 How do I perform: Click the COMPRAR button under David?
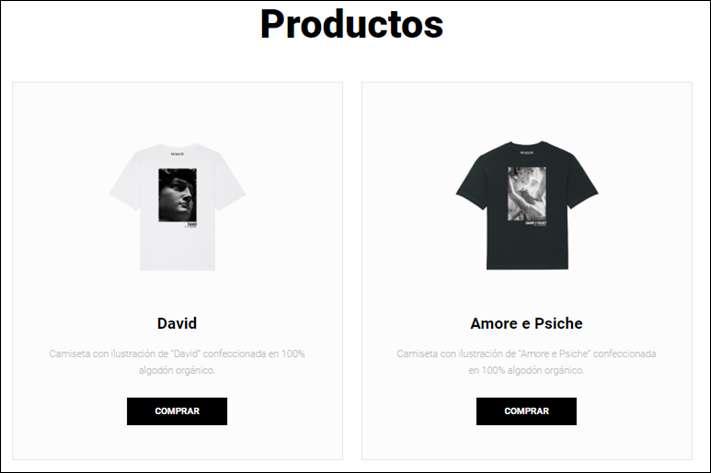(x=177, y=411)
